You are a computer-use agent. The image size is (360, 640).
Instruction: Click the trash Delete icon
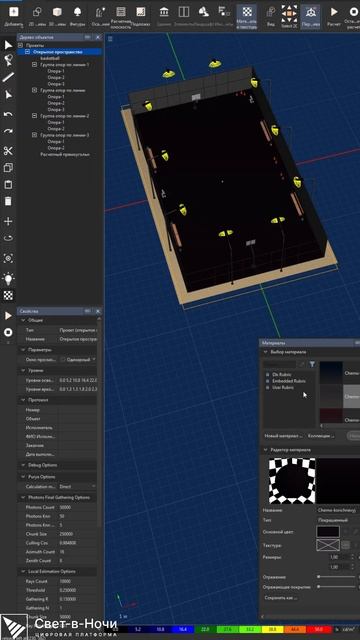click(x=8, y=201)
